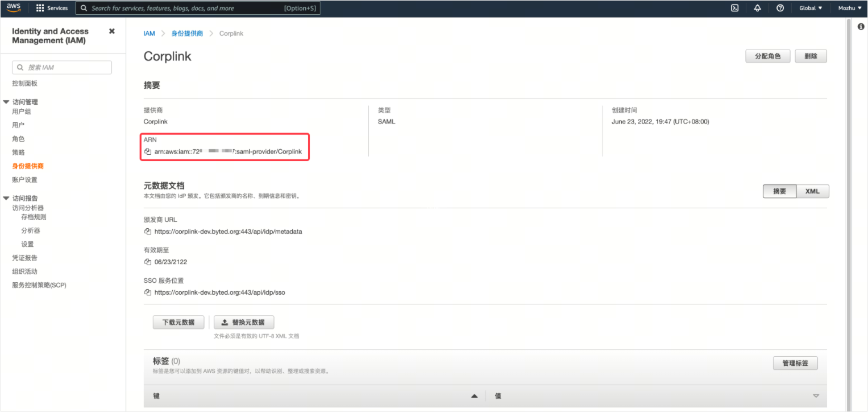Go to IAM breadcrumb link
This screenshot has width=868, height=412.
[x=149, y=34]
